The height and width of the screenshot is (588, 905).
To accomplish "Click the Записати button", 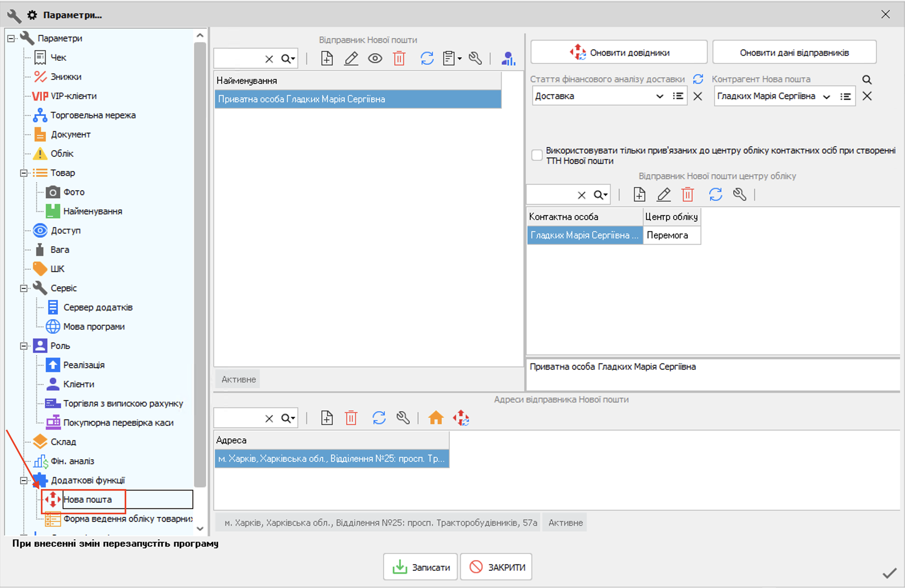I will pos(420,567).
